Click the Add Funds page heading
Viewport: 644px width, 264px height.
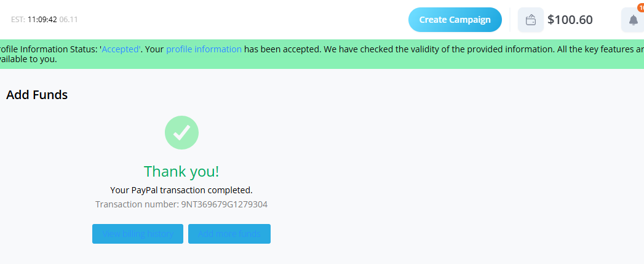click(x=37, y=95)
